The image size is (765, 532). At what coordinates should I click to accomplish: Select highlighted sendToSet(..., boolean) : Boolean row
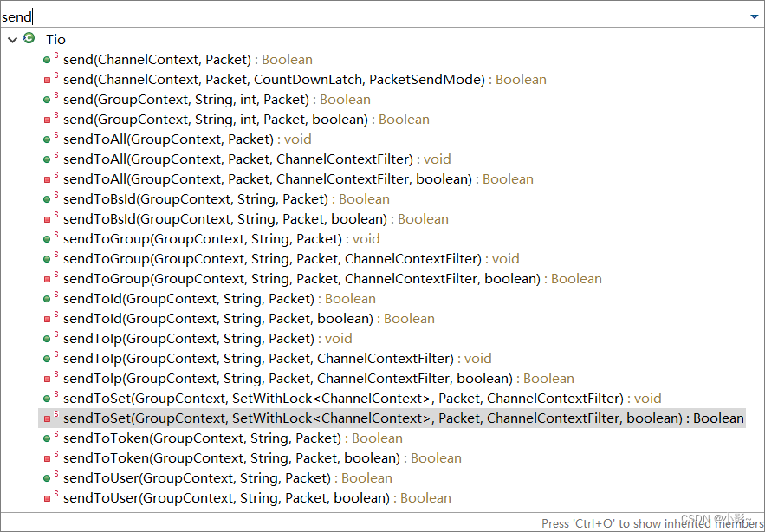point(392,418)
